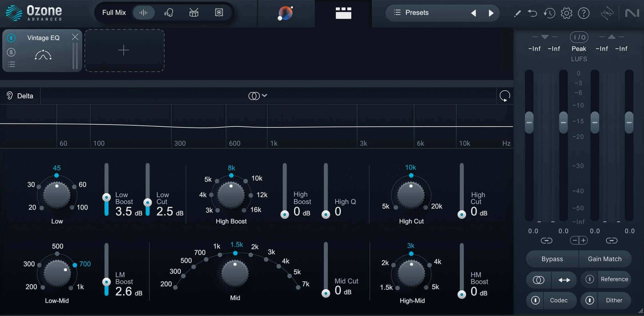Solo the Vintage EQ module
Image resolution: width=644 pixels, height=316 pixels.
click(11, 52)
